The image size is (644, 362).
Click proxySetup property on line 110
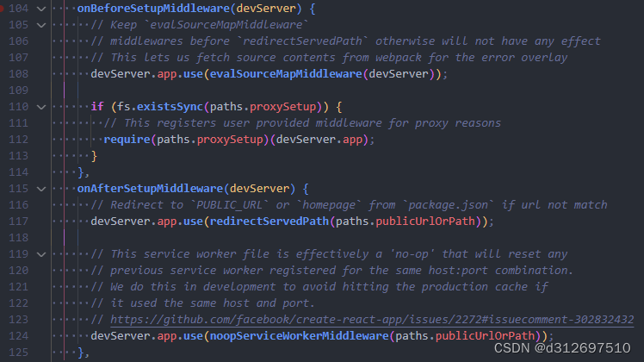point(282,107)
